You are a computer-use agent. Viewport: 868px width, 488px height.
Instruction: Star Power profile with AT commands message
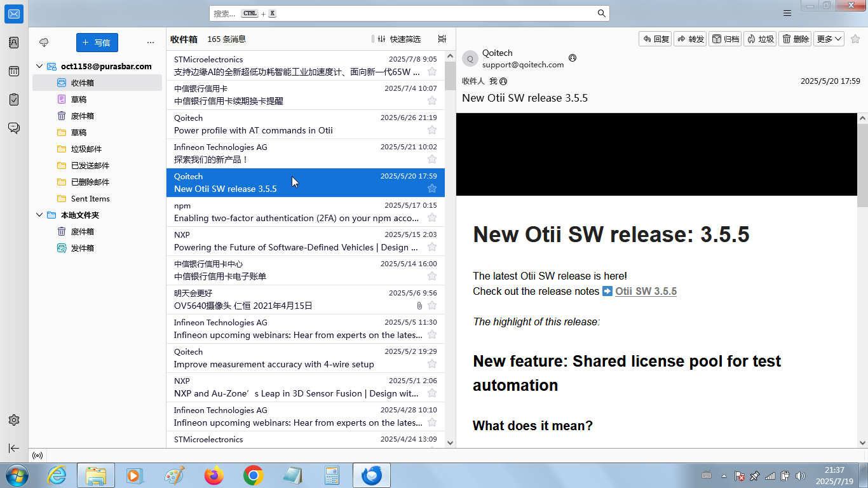coord(432,130)
